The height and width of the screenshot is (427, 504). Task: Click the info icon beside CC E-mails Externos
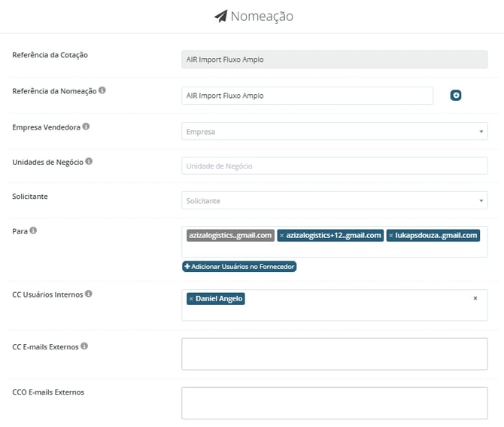coord(84,346)
